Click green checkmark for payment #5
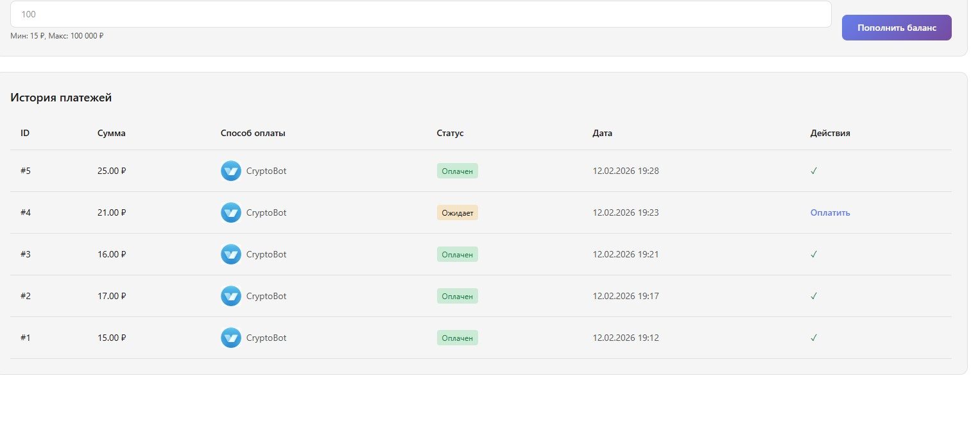Viewport: 980px width, 432px height. pyautogui.click(x=813, y=171)
